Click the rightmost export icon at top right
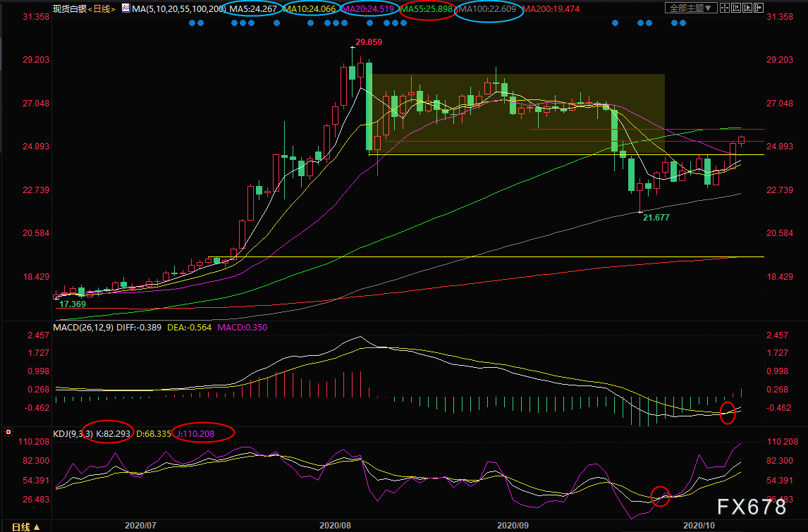The width and height of the screenshot is (808, 532). pyautogui.click(x=759, y=8)
